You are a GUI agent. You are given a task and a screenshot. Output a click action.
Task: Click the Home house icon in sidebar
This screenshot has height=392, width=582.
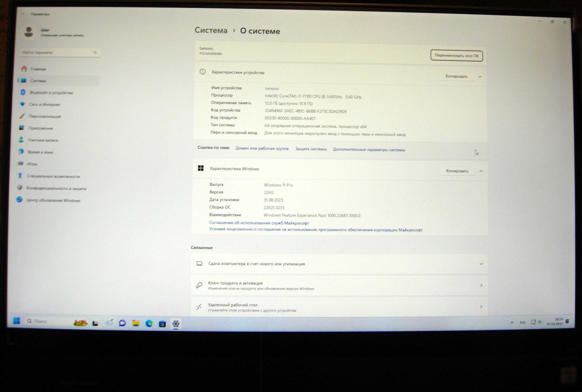coord(24,69)
